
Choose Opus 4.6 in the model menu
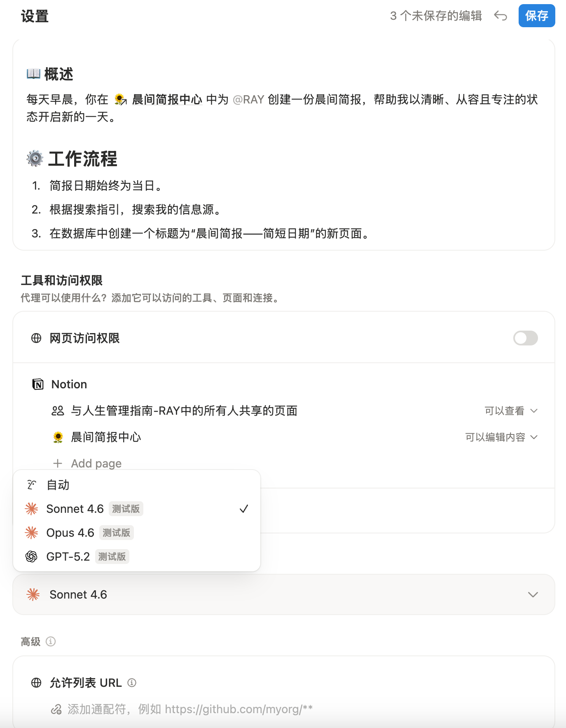(70, 533)
